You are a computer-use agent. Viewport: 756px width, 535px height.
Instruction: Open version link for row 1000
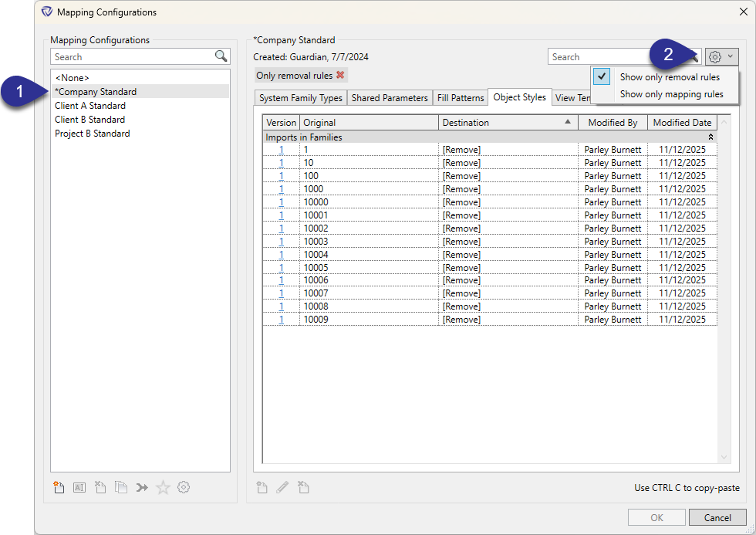281,189
